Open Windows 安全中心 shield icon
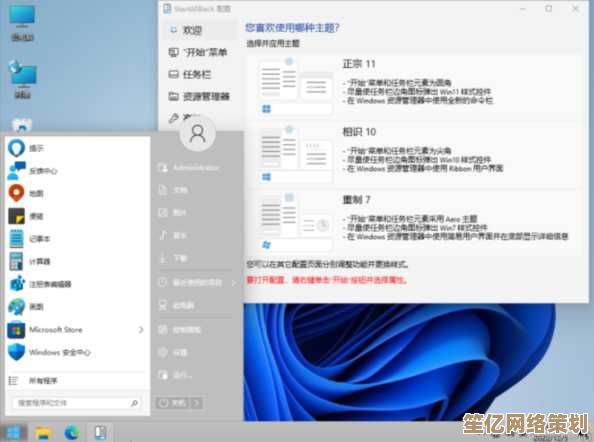 pyautogui.click(x=16, y=352)
